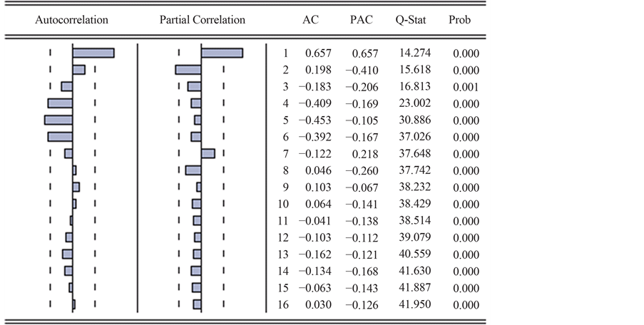The width and height of the screenshot is (644, 325).
Task: Click the PAC value −0.410
Action: click(362, 71)
